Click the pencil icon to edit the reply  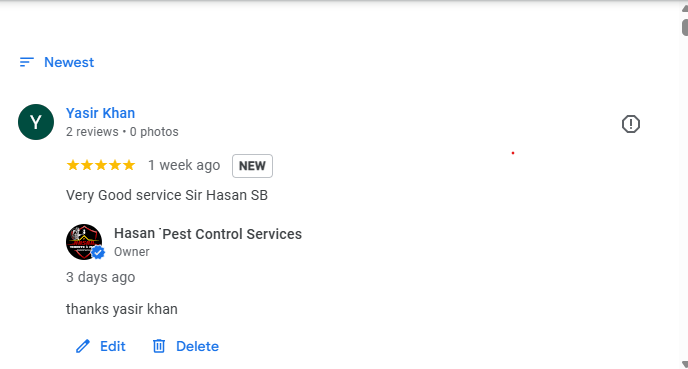pyautogui.click(x=82, y=346)
